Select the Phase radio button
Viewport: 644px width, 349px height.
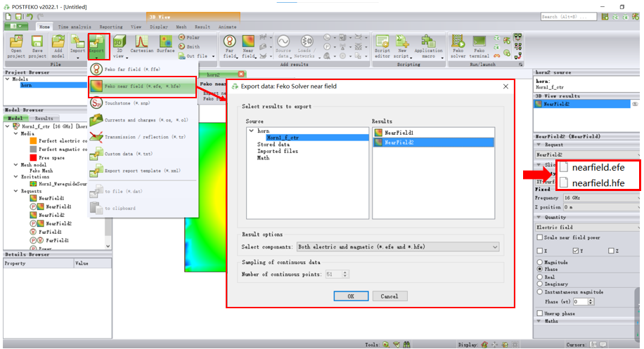pos(540,269)
